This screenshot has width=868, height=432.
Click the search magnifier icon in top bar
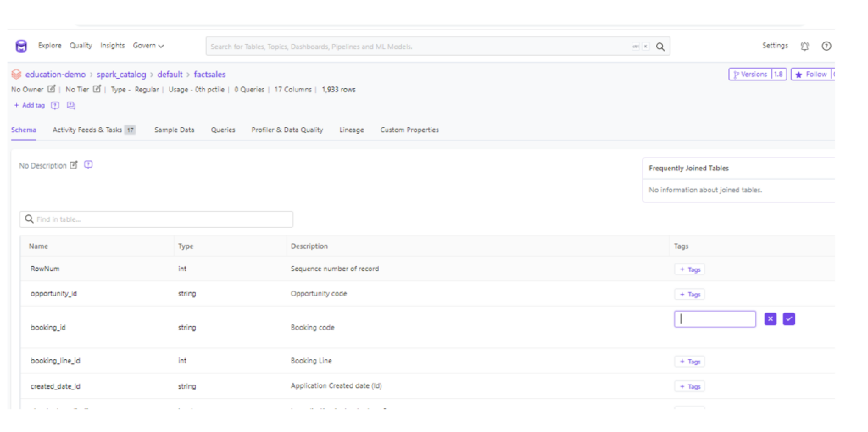click(x=660, y=47)
